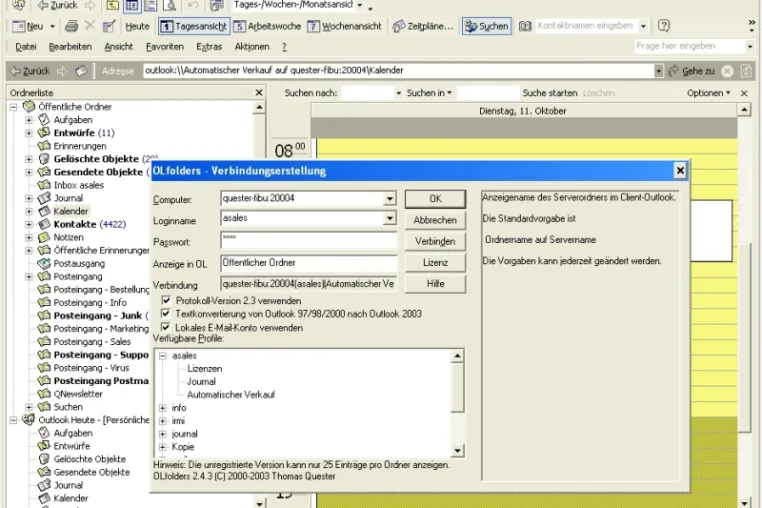The height and width of the screenshot is (508, 762).
Task: Expand the Kopie profile node
Action: pos(163,447)
